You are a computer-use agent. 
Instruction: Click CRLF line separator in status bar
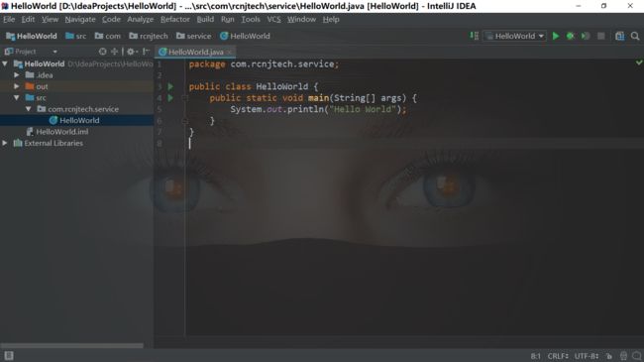tap(558, 356)
